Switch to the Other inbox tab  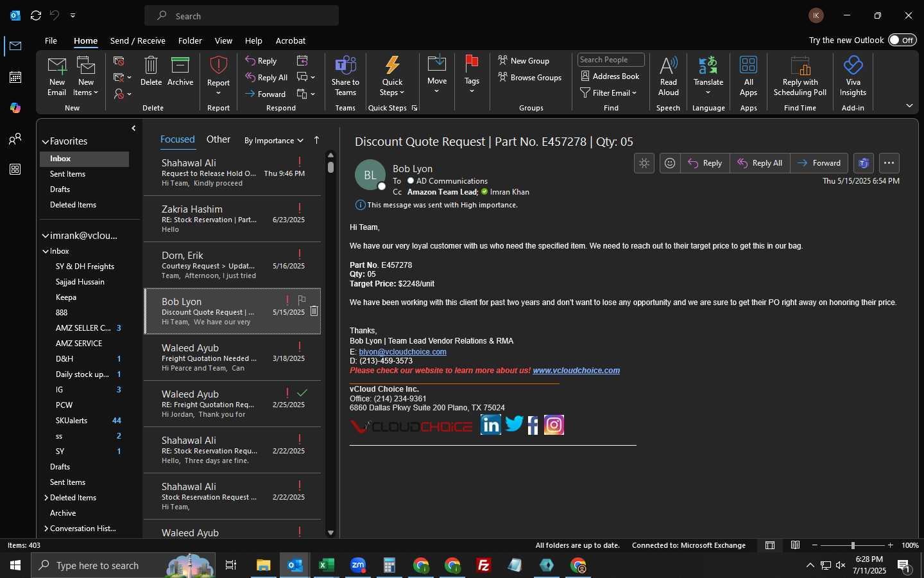(218, 139)
